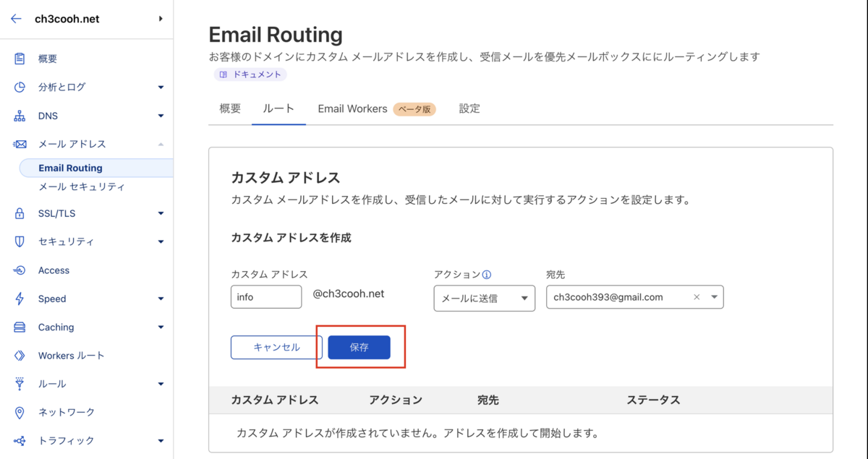Switch to the ルート tab
The height and width of the screenshot is (459, 868).
pyautogui.click(x=278, y=108)
